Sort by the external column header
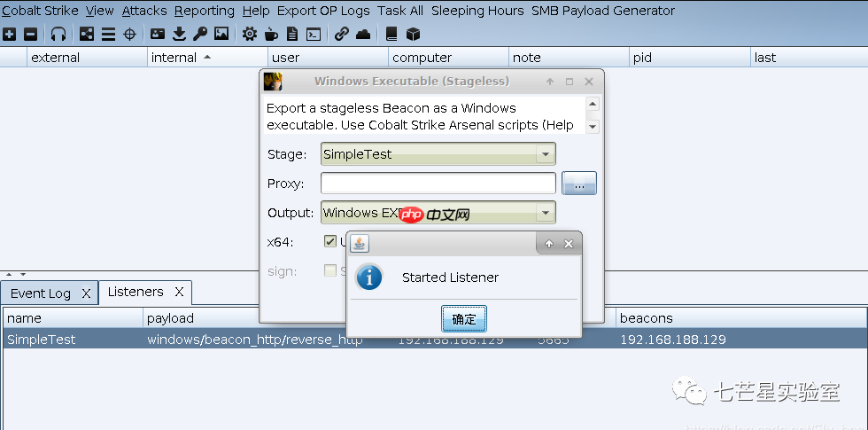868x430 pixels. 88,58
